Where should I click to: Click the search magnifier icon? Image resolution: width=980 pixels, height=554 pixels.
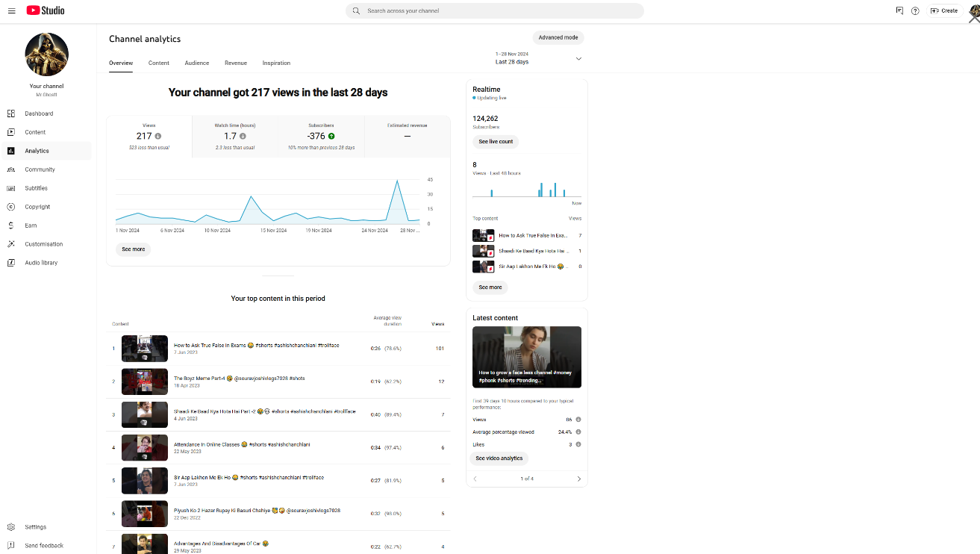[356, 11]
